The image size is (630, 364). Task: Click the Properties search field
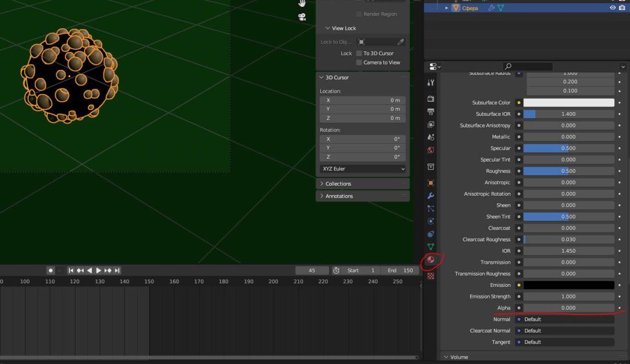coord(528,67)
